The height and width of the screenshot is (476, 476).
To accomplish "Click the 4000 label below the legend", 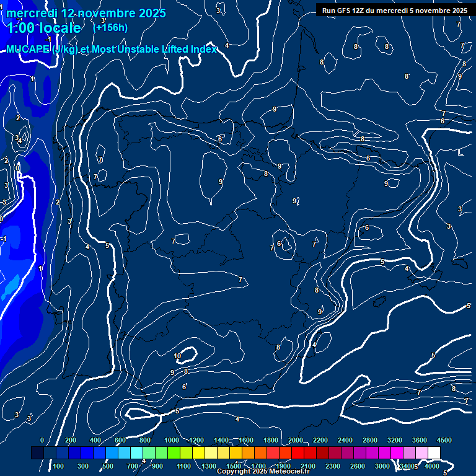I will [x=432, y=466].
